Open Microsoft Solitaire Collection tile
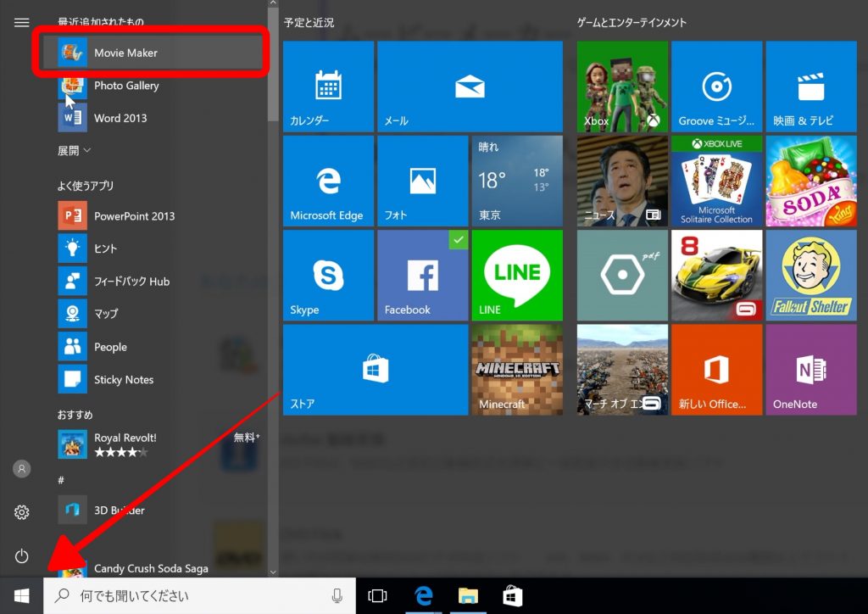868x614 pixels. coord(717,181)
